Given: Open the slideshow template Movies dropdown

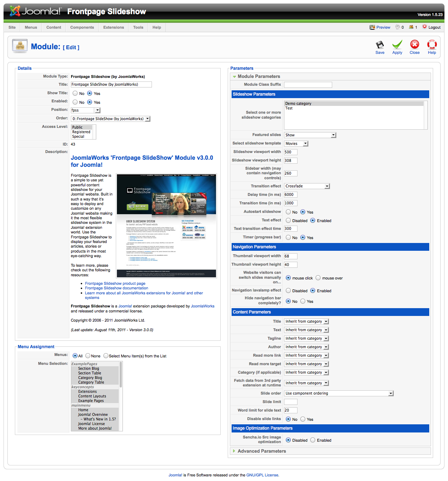Looking at the screenshot, I should (x=296, y=143).
